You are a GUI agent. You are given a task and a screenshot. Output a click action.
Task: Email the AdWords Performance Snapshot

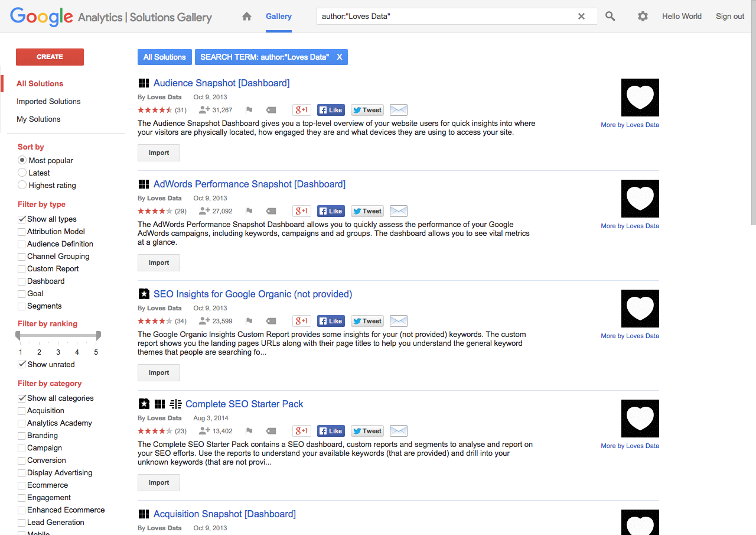point(399,211)
